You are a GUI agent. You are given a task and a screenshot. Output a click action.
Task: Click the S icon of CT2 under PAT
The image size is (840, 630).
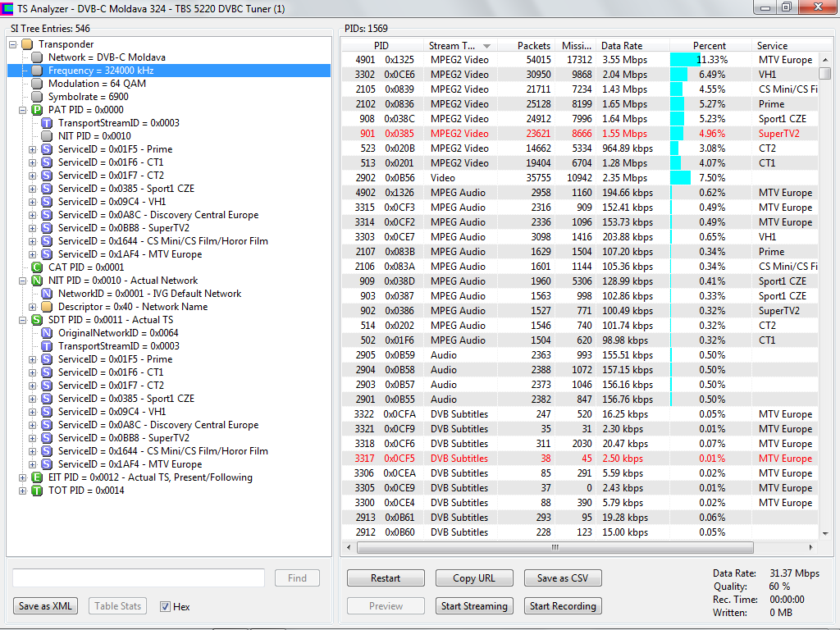[x=47, y=176]
